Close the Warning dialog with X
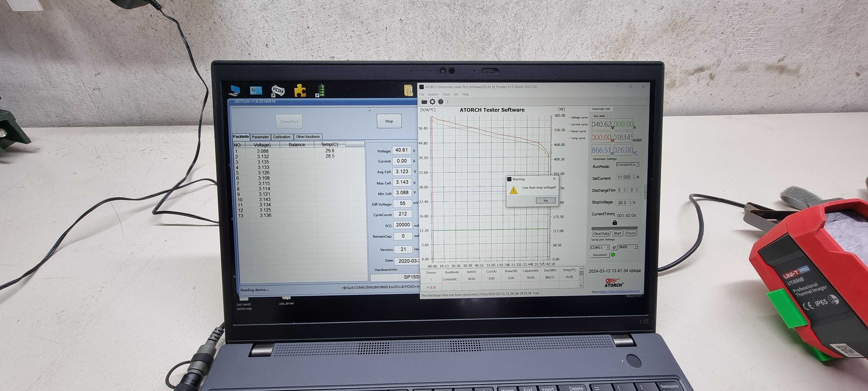Image resolution: width=868 pixels, height=391 pixels. pyautogui.click(x=554, y=179)
